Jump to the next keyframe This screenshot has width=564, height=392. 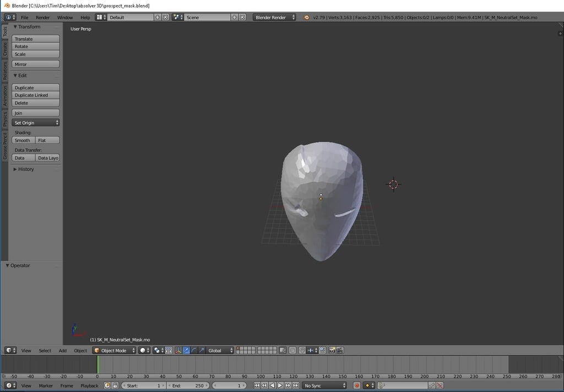[288, 385]
